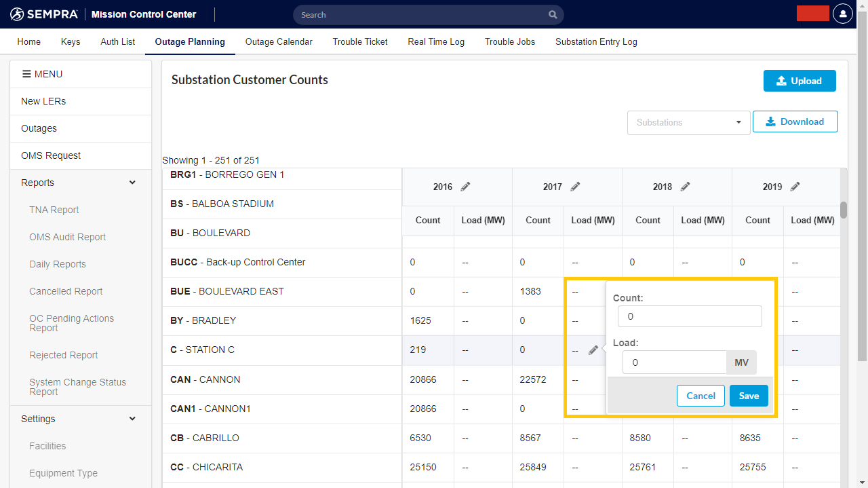This screenshot has width=868, height=488.
Task: Click the edit pencil beside 2017 header
Action: pyautogui.click(x=575, y=187)
